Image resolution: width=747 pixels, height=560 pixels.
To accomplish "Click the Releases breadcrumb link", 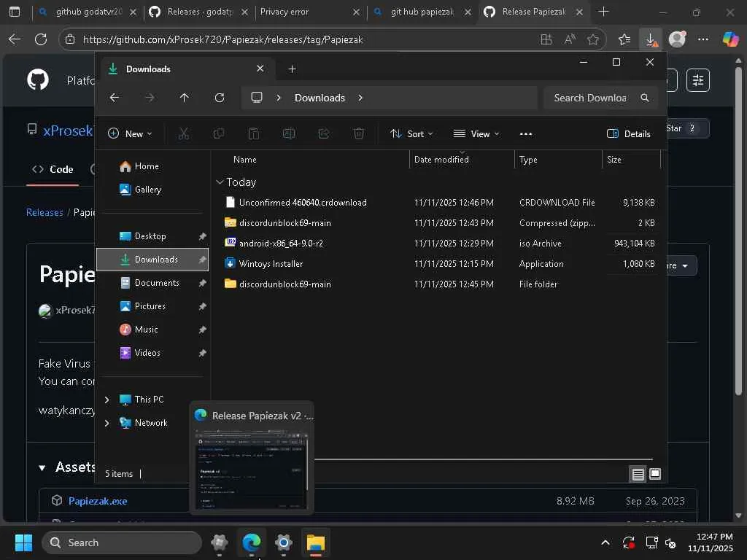I will (x=44, y=212).
